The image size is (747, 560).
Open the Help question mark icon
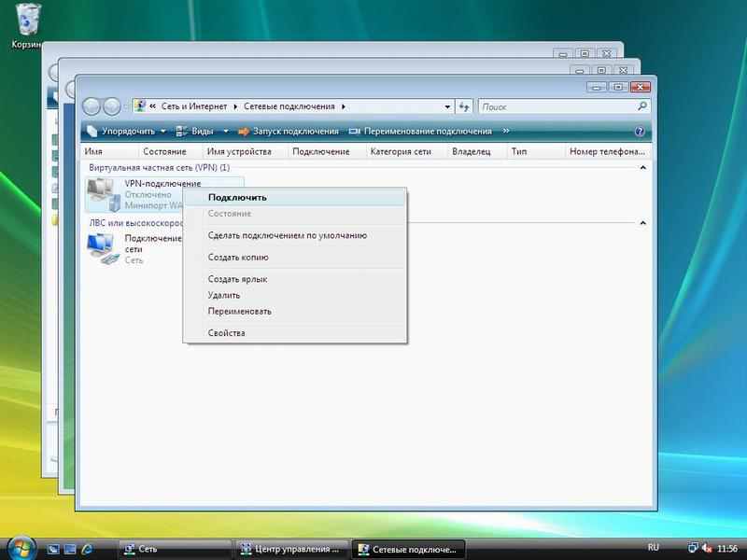pyautogui.click(x=640, y=132)
